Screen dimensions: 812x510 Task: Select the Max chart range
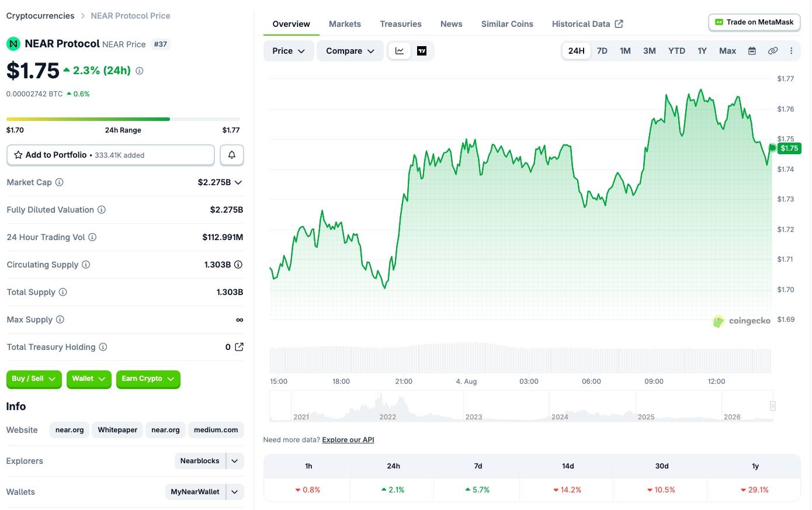click(x=727, y=51)
